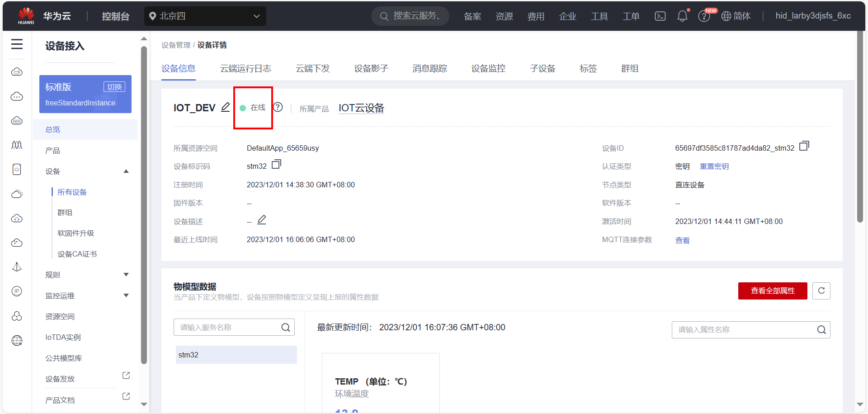Screen dimensions: 868x414
Task: Expand the 规则 sidebar section
Action: (126, 275)
